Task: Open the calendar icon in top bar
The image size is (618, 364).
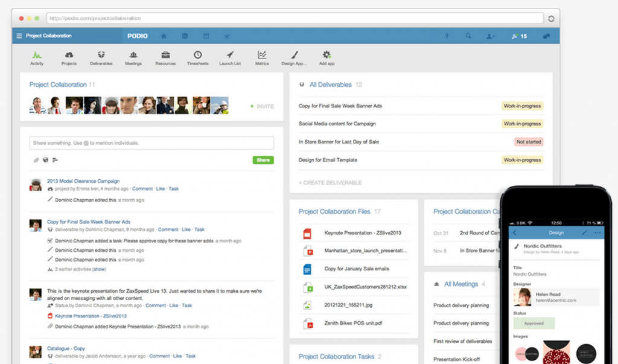Action: pos(206,36)
